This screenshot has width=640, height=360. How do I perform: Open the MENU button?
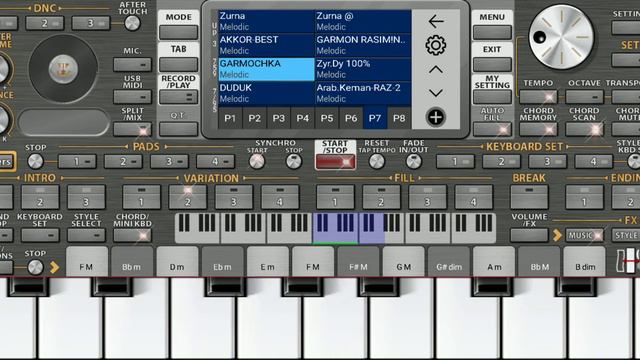[x=492, y=32]
